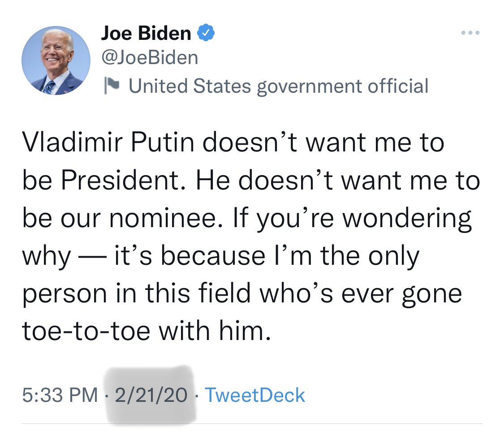The image size is (504, 435).
Task: Open the @JoeBiden handle link
Action: [x=150, y=57]
